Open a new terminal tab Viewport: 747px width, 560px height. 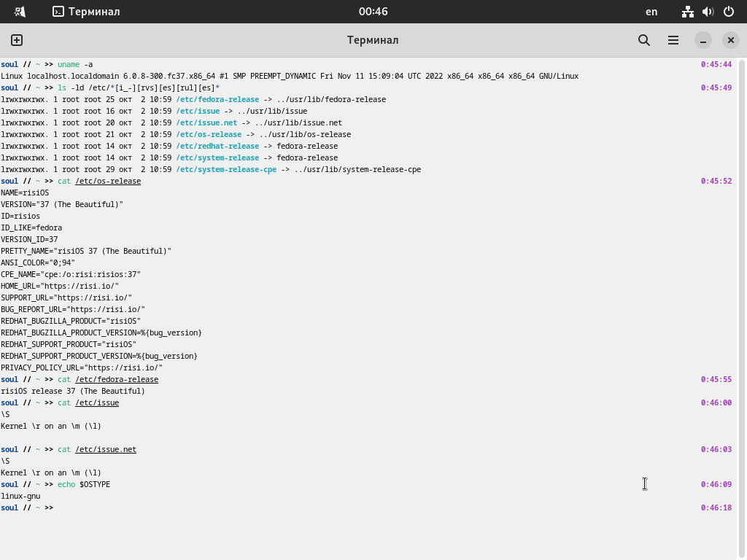coord(17,40)
